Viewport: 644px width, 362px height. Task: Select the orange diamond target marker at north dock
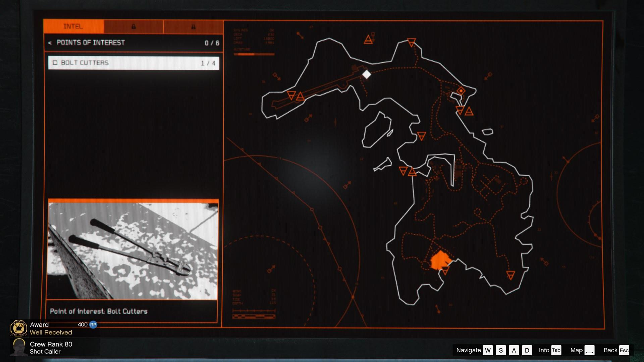(x=461, y=91)
